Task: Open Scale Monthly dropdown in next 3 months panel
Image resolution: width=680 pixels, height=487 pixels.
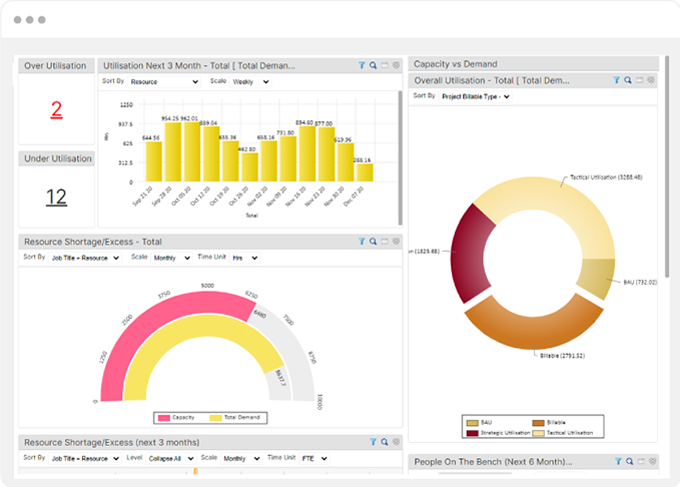Action: (x=242, y=458)
